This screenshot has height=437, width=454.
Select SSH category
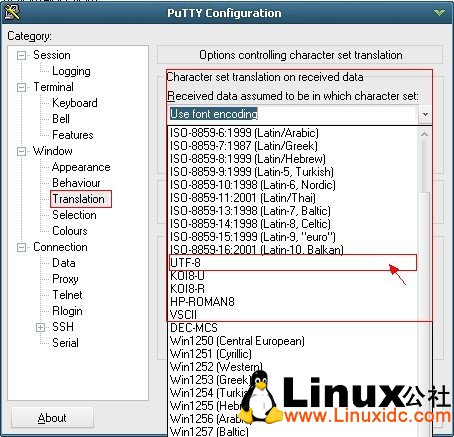tap(63, 327)
